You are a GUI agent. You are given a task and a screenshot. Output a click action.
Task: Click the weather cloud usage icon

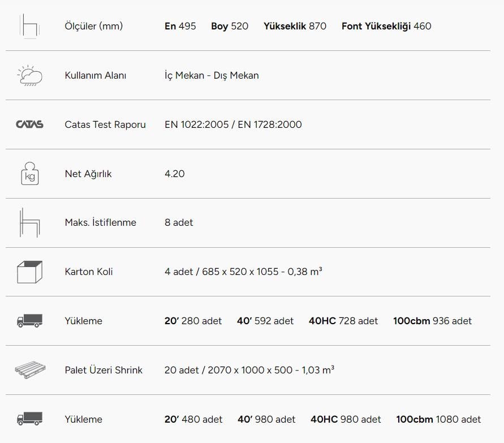[x=29, y=75]
